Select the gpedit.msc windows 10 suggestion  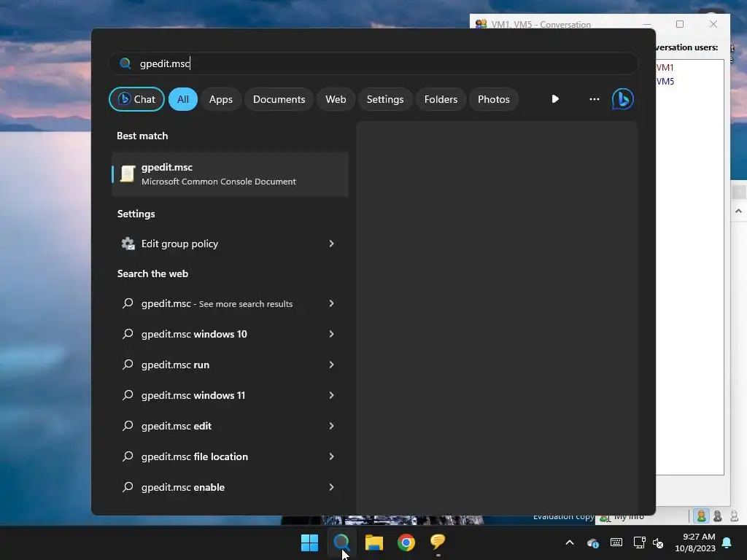(x=230, y=334)
